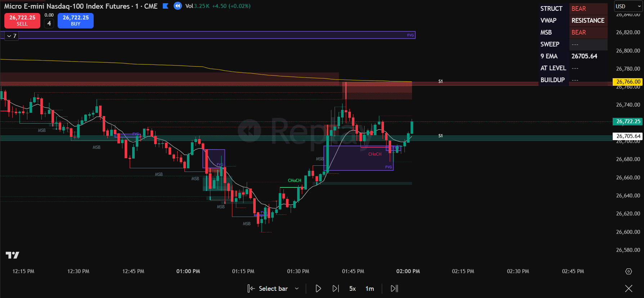Viewport: 644px width, 298px height.
Task: Click the red CHoCH label on chart
Action: 375,154
